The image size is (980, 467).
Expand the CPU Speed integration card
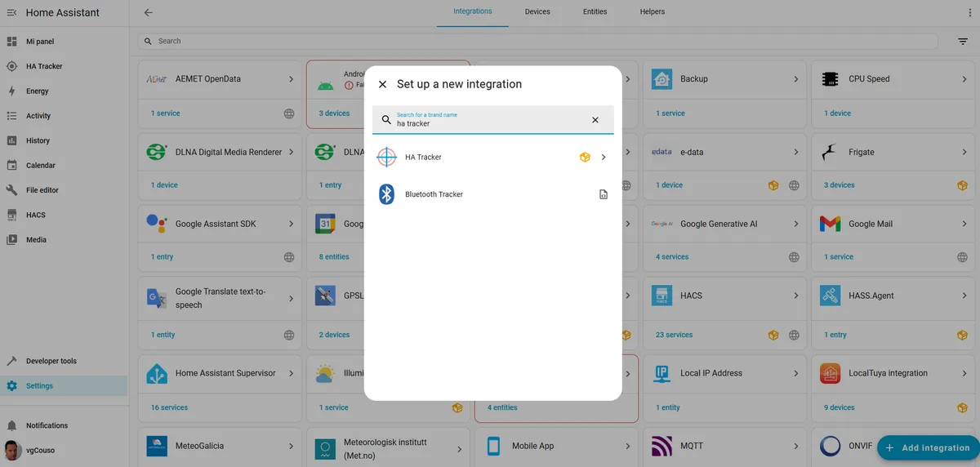[964, 79]
